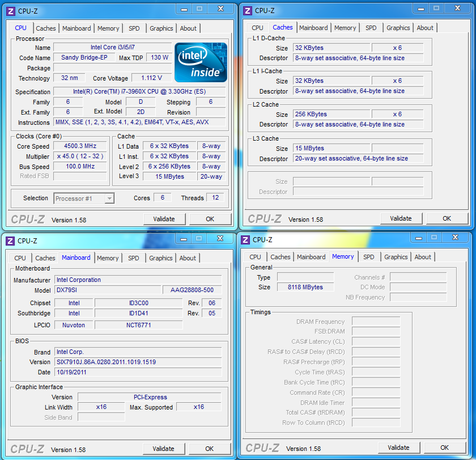The image size is (476, 460).
Task: Click the Core Voltage value "1.112 V"
Action: pos(152,78)
